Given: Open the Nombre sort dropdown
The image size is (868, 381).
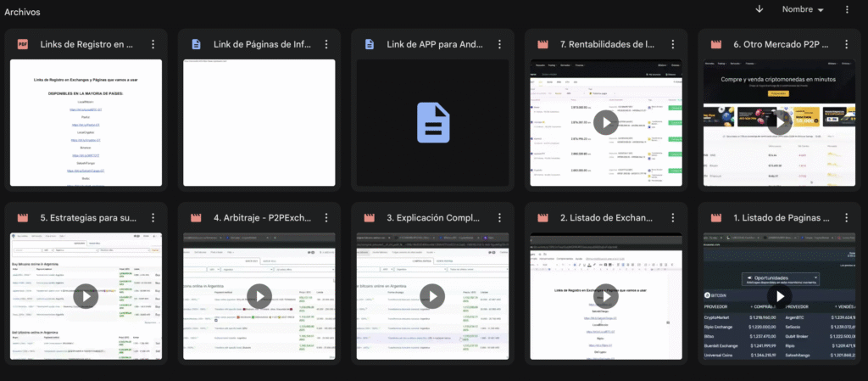Looking at the screenshot, I should [802, 10].
